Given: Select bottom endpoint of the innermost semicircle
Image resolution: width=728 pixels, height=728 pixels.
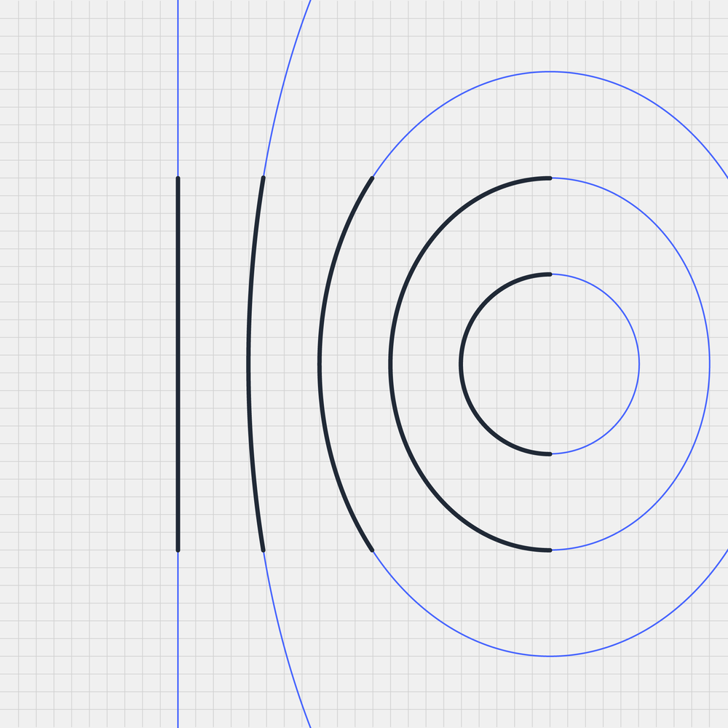Looking at the screenshot, I should pos(550,454).
